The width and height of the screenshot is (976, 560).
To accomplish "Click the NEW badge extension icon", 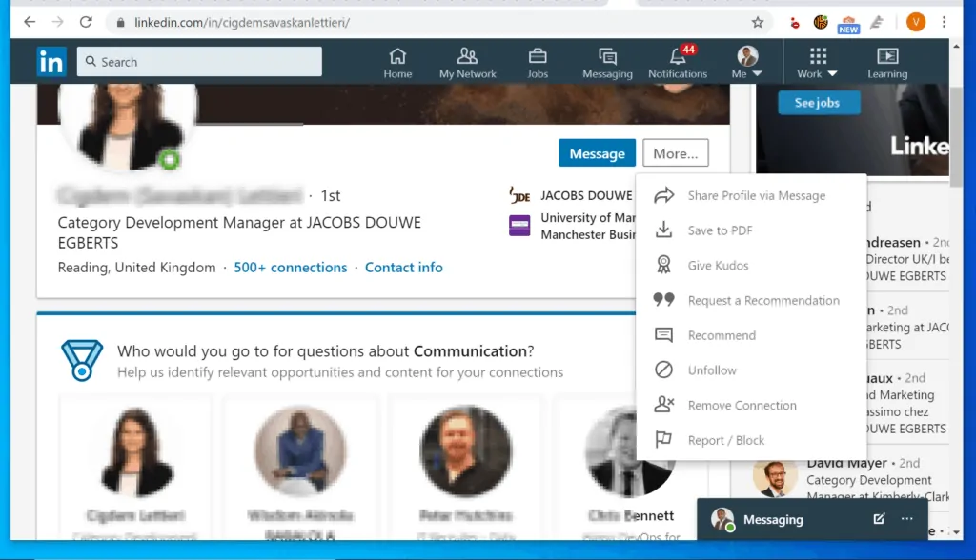I will point(848,24).
